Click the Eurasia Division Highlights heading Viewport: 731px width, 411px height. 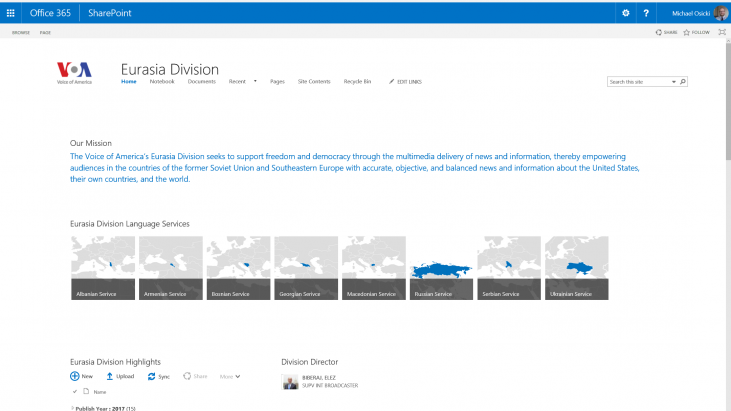pyautogui.click(x=115, y=362)
